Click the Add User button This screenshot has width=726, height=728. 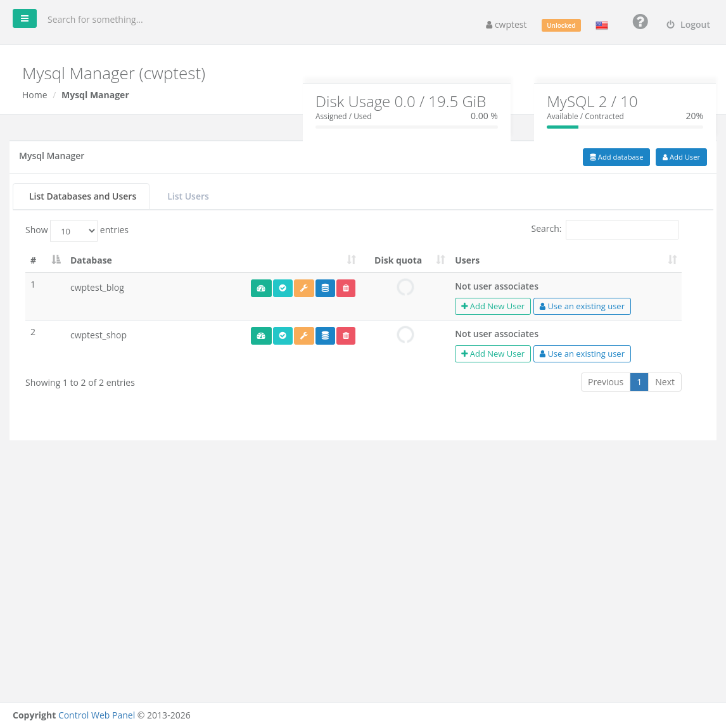[x=681, y=157]
